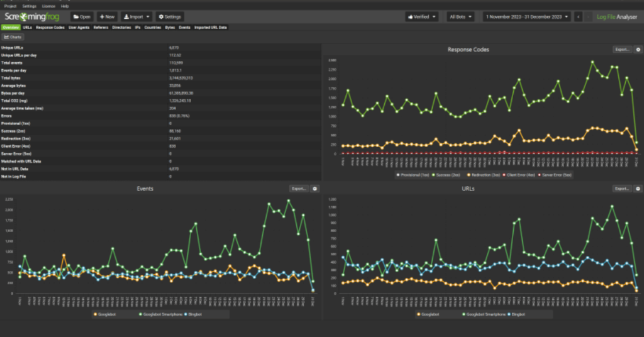This screenshot has width=644, height=337.
Task: Toggle Googlebot series in URLs legend
Action: pyautogui.click(x=428, y=314)
